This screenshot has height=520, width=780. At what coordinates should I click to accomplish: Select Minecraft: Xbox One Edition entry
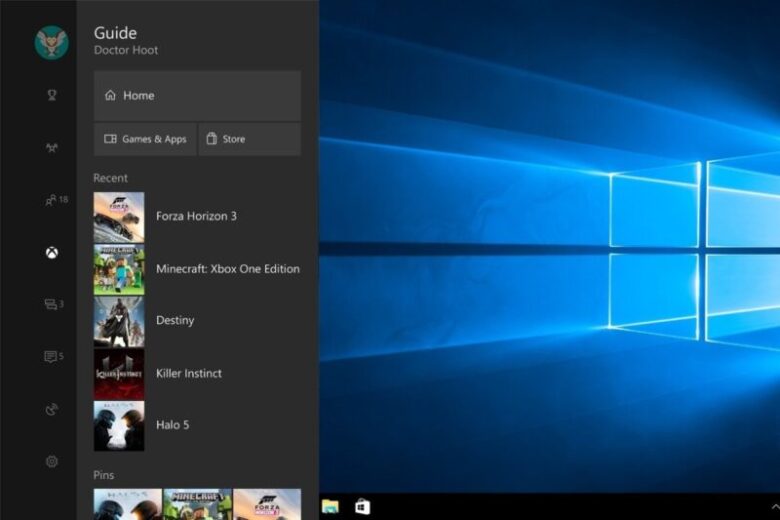coord(227,269)
